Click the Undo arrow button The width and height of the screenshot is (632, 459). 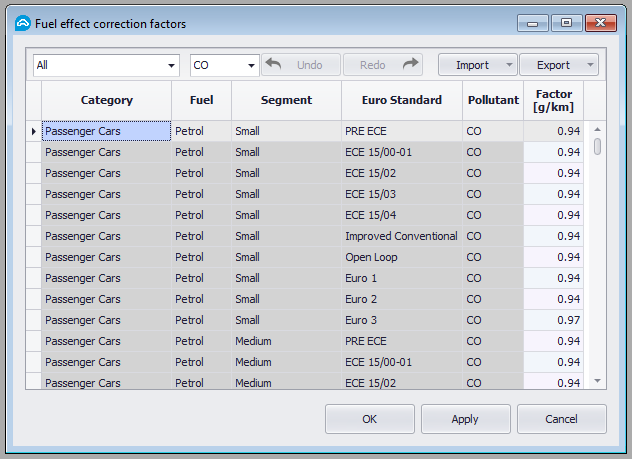tap(299, 65)
